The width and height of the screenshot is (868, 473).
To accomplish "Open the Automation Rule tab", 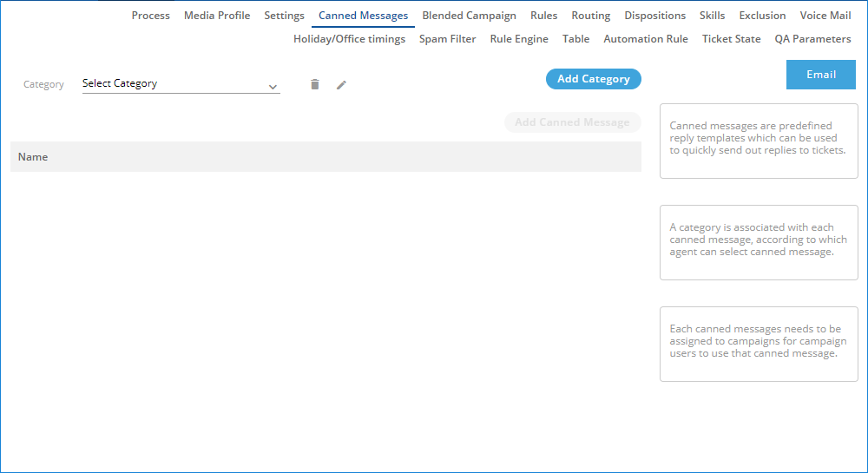I will click(x=646, y=39).
